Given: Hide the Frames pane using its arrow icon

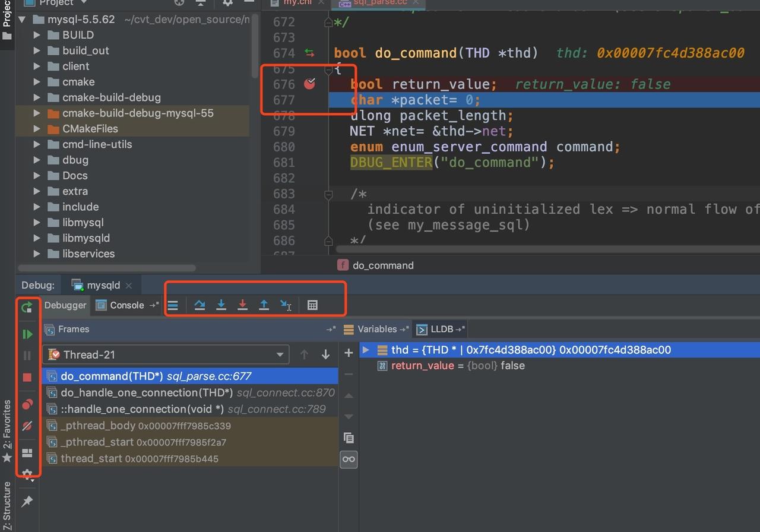Looking at the screenshot, I should [331, 329].
